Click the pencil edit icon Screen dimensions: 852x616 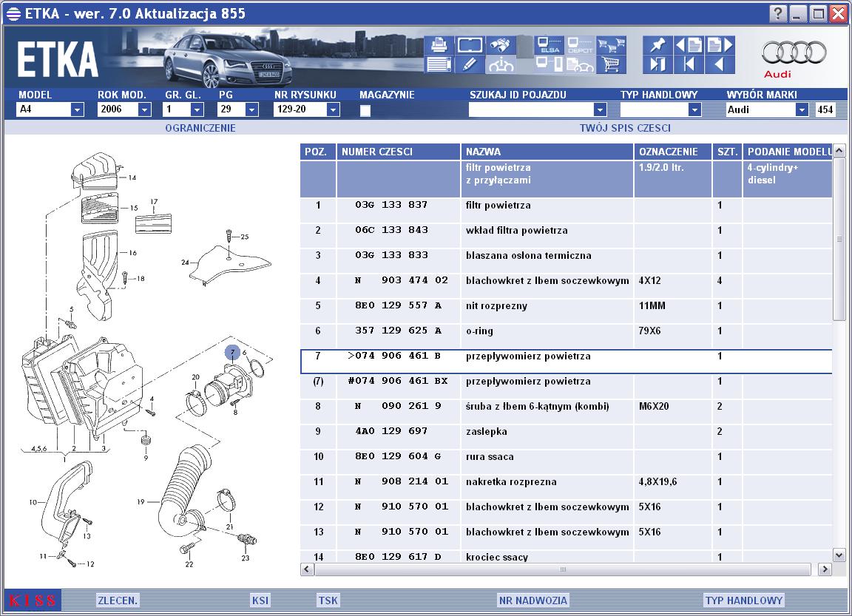coord(470,64)
